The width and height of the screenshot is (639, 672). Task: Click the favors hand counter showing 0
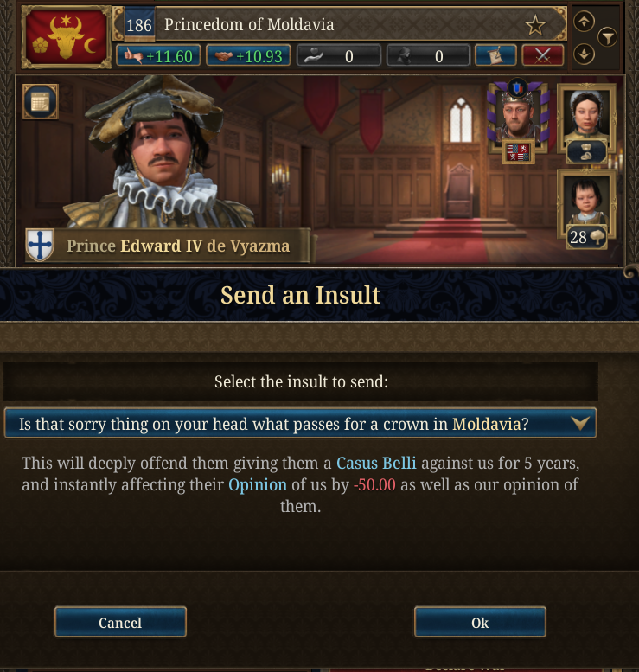[x=339, y=56]
